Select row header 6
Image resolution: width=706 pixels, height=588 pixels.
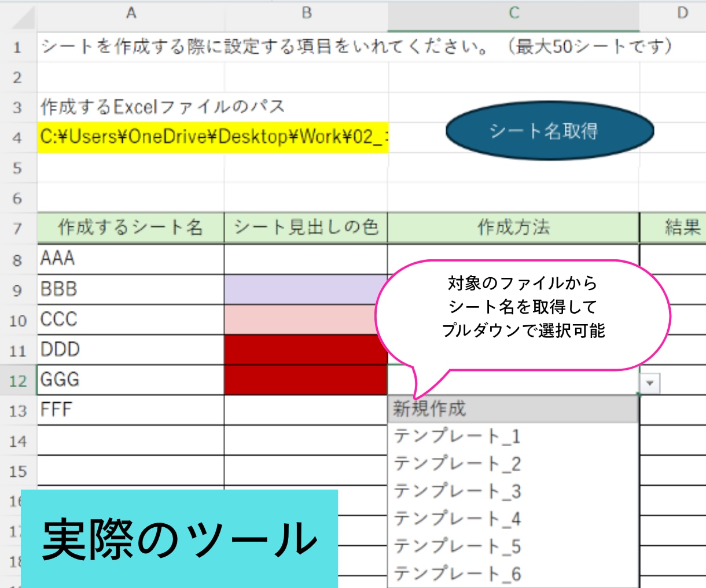(x=18, y=198)
